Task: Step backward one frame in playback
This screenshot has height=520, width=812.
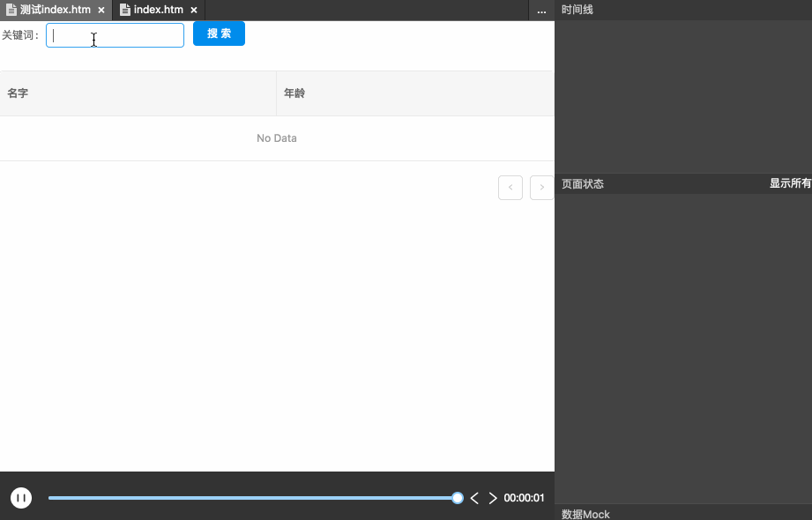Action: [474, 498]
